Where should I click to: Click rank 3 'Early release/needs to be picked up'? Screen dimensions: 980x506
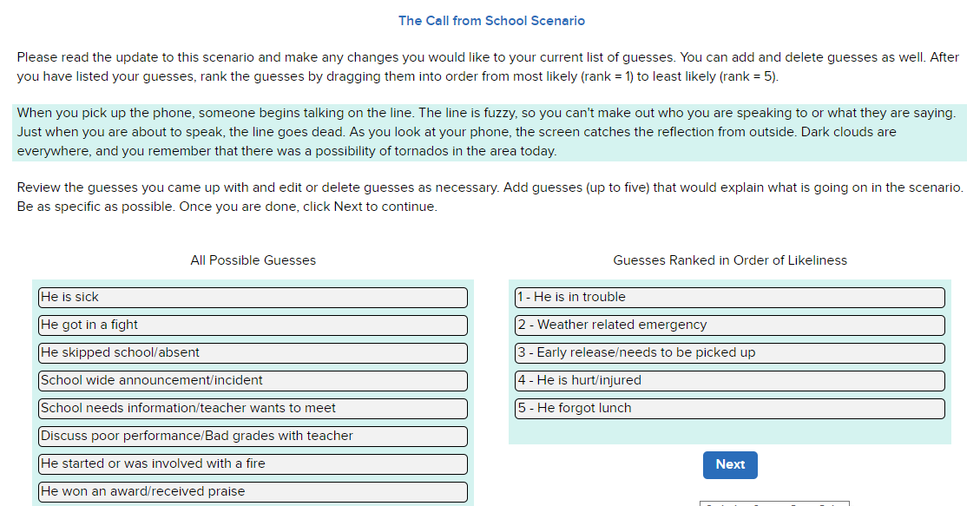click(729, 353)
